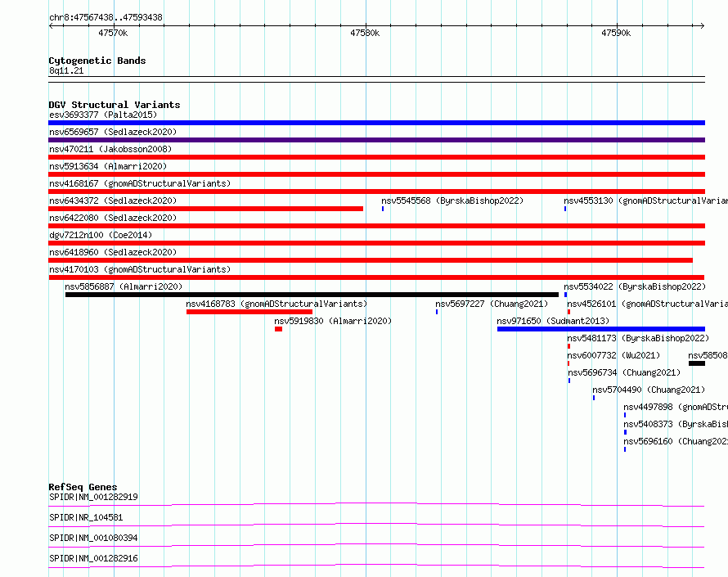This screenshot has width=728, height=577.
Task: Click the 47570k ruler position label
Action: (x=113, y=33)
